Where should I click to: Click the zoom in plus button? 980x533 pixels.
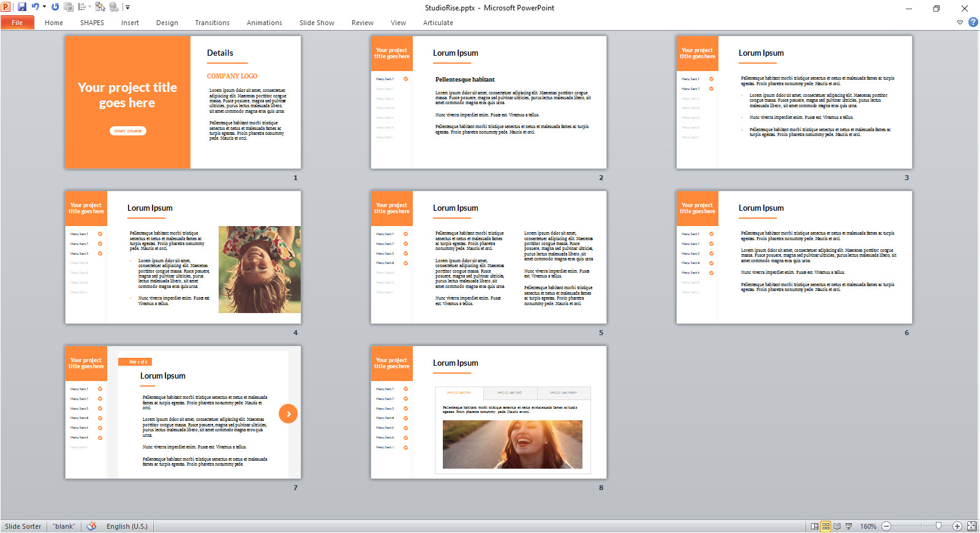[x=957, y=526]
